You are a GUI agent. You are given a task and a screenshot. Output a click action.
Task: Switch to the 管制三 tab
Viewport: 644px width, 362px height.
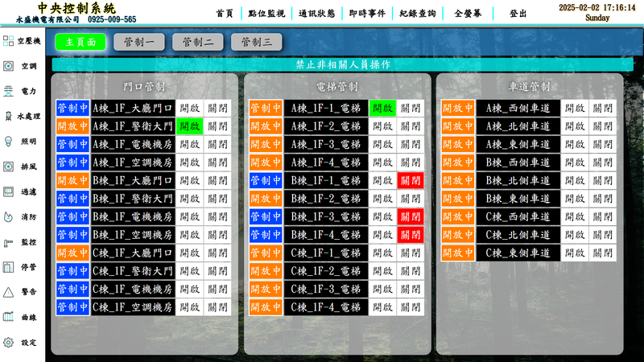pos(257,42)
